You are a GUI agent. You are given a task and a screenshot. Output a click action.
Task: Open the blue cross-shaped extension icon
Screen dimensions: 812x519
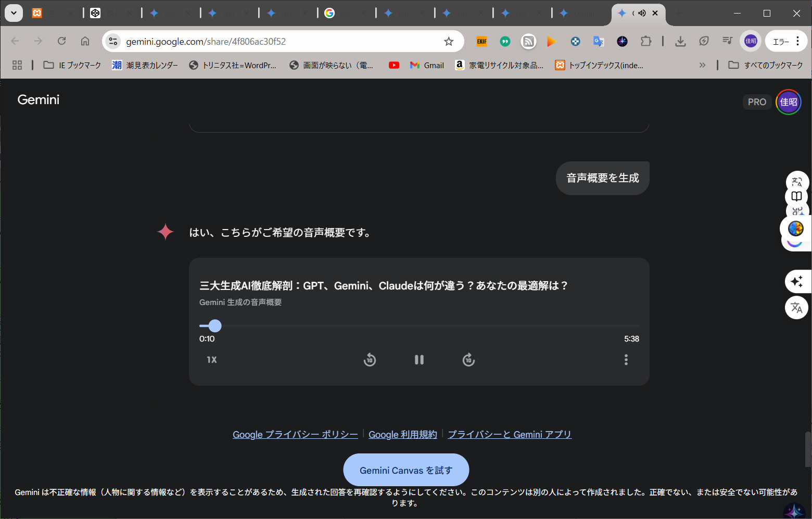click(575, 41)
